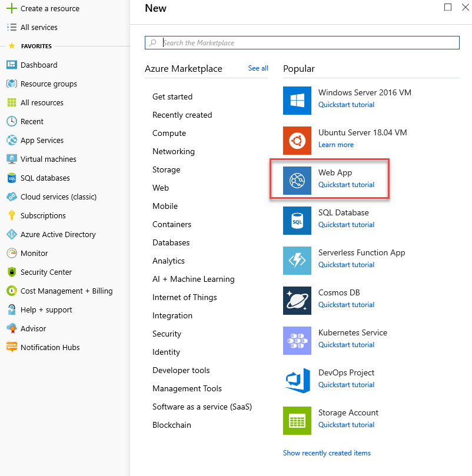Select Internet of Things category
This screenshot has width=472, height=476.
tap(184, 298)
